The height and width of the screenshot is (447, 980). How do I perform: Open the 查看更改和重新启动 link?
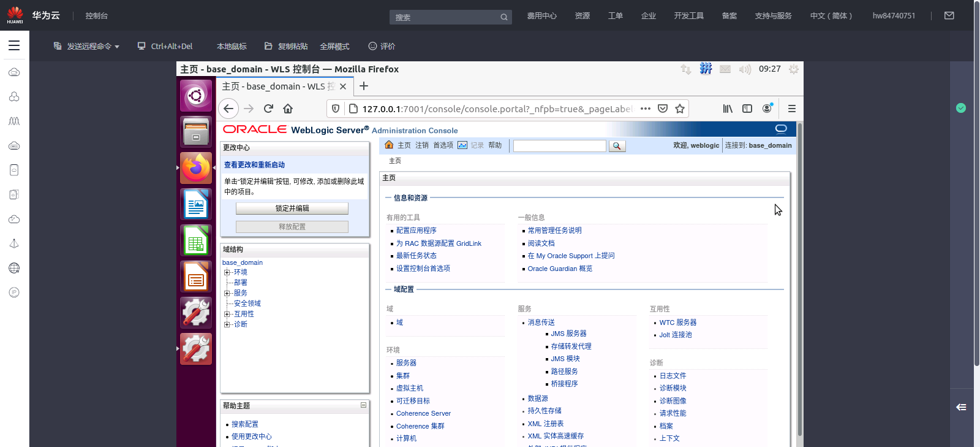coord(254,165)
